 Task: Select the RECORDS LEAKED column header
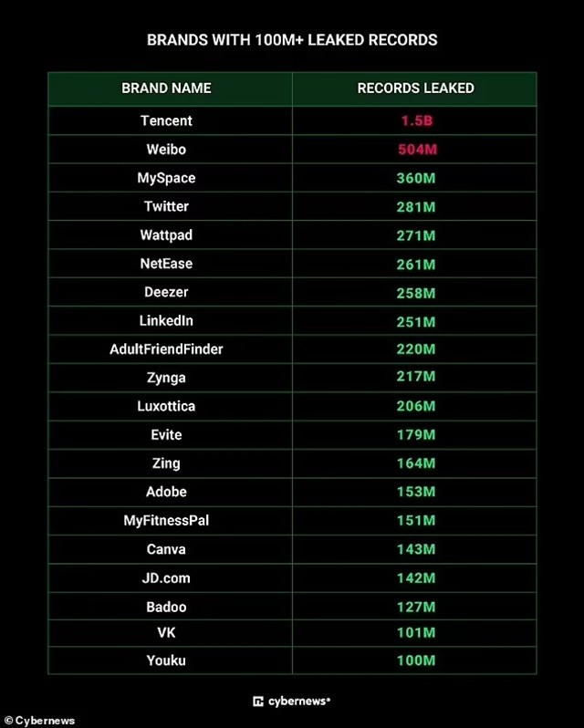tap(415, 88)
